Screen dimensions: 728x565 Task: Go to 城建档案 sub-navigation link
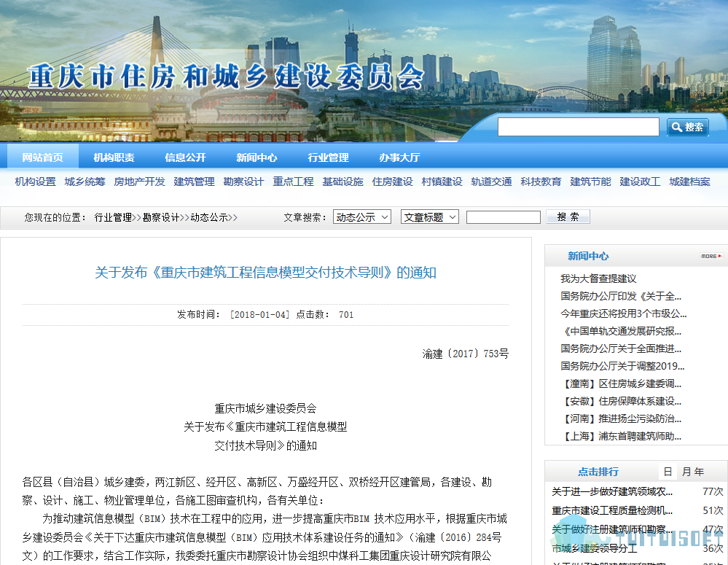pos(689,182)
